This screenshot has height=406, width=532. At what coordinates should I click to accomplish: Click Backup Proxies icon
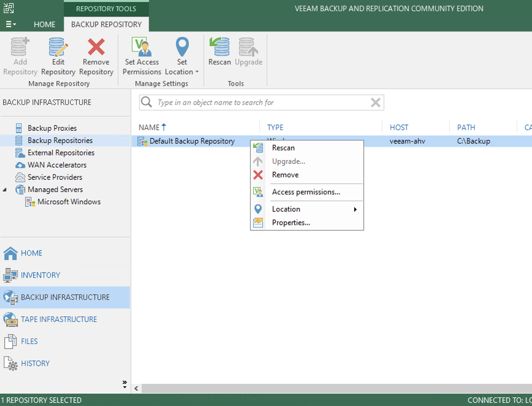click(x=19, y=128)
